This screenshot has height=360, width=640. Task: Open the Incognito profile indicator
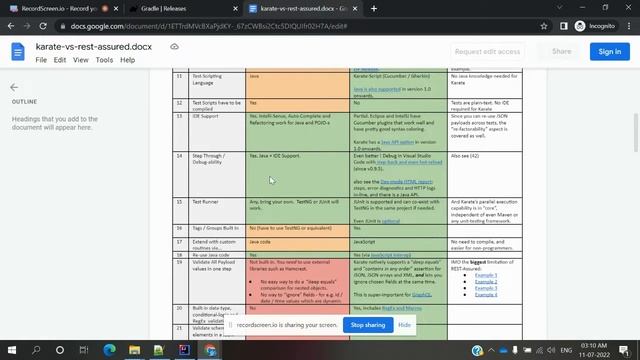[595, 26]
